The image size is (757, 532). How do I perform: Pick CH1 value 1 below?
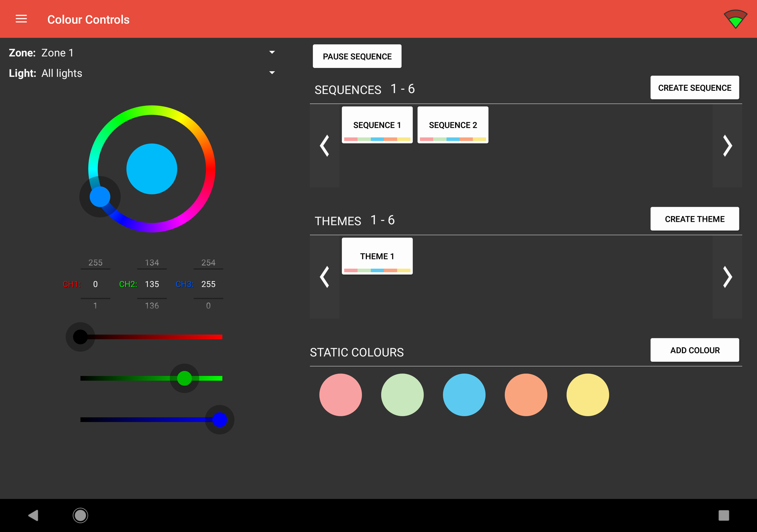(x=95, y=306)
